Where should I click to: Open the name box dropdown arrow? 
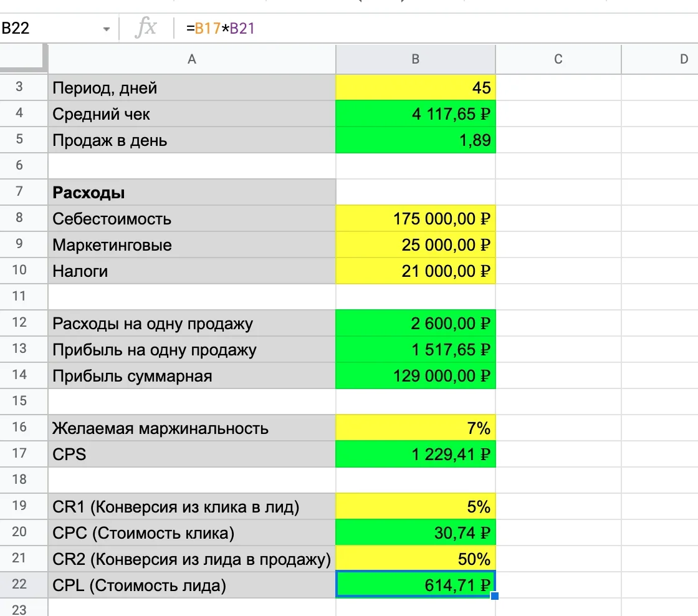pyautogui.click(x=107, y=29)
